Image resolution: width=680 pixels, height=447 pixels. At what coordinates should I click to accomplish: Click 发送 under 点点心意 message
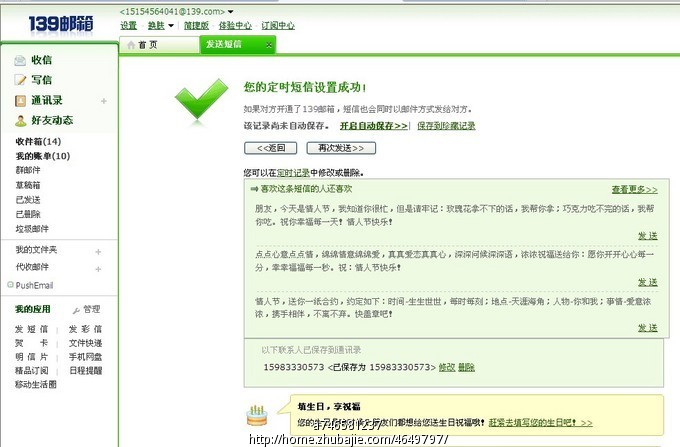(x=647, y=282)
